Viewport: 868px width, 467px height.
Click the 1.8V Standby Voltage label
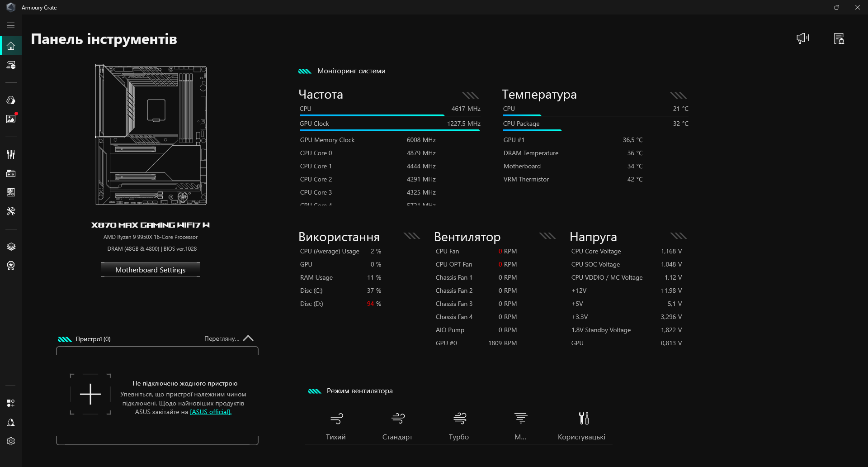pyautogui.click(x=601, y=330)
